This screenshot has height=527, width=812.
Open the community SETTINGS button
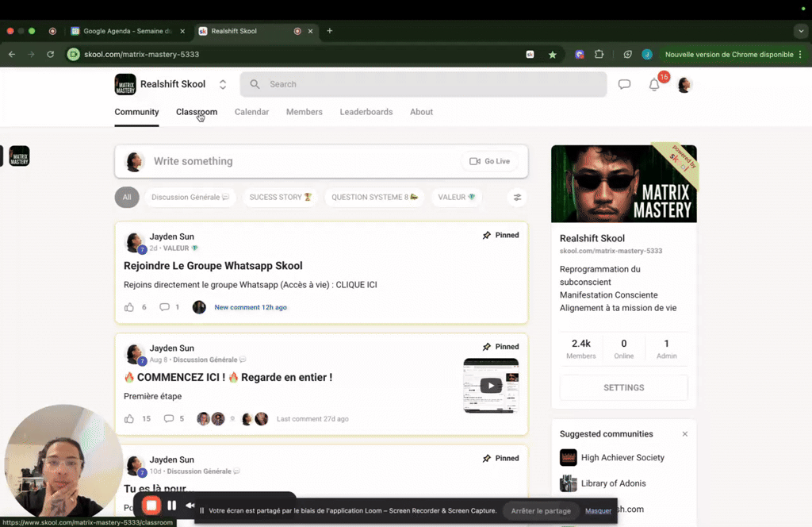(x=624, y=387)
